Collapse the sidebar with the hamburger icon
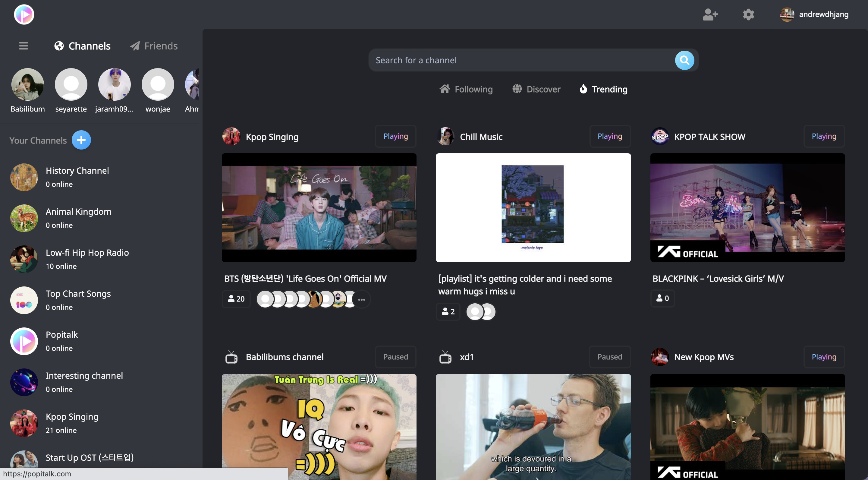This screenshot has height=480, width=868. pos(23,46)
